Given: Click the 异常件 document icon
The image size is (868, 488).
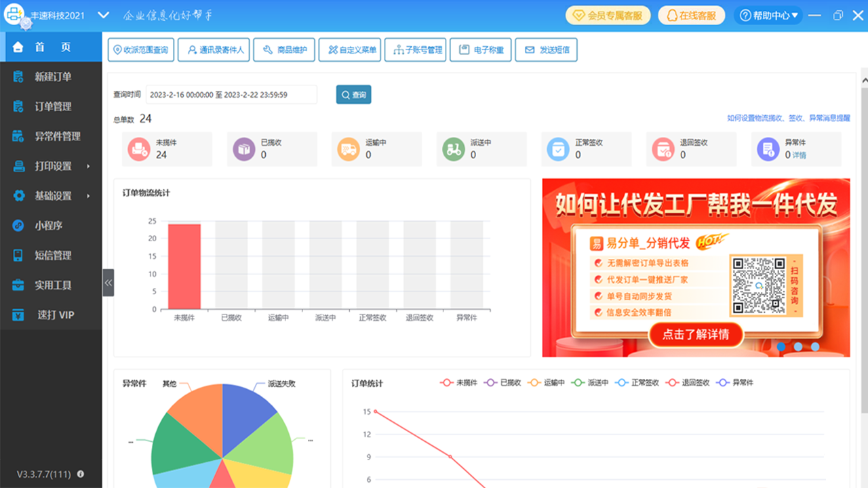Looking at the screenshot, I should coord(768,149).
